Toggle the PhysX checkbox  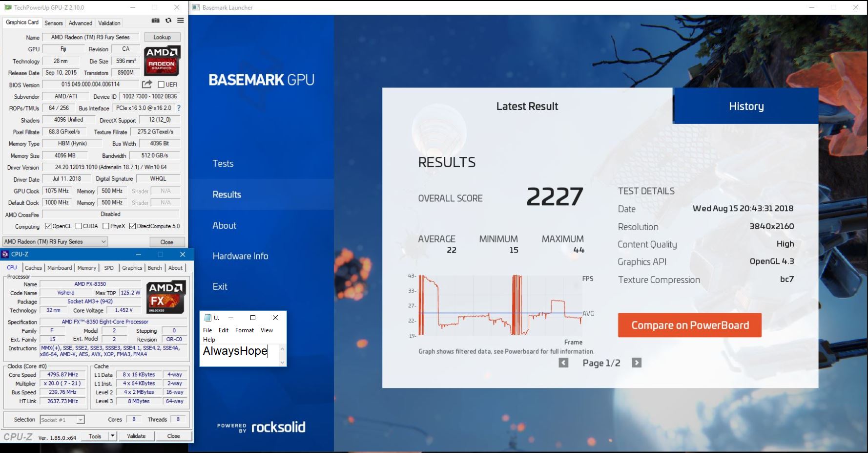click(106, 226)
